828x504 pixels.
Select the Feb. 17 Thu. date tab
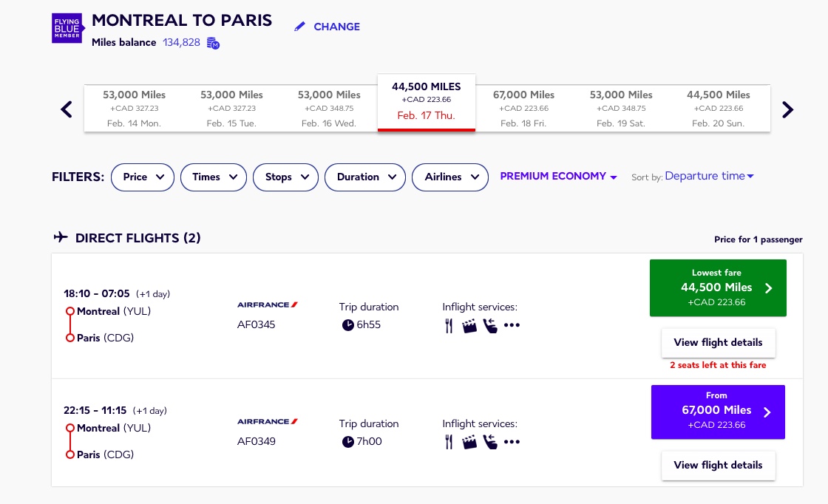[x=426, y=103]
